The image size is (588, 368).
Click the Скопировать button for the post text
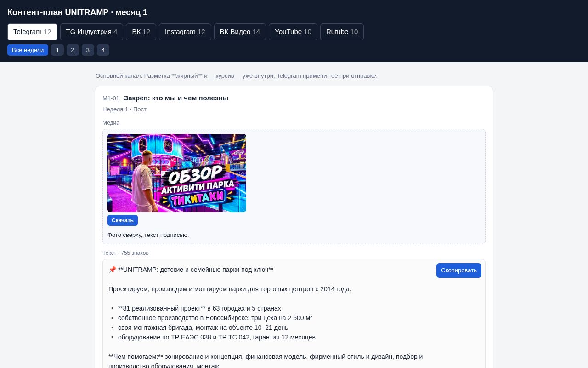tap(459, 270)
